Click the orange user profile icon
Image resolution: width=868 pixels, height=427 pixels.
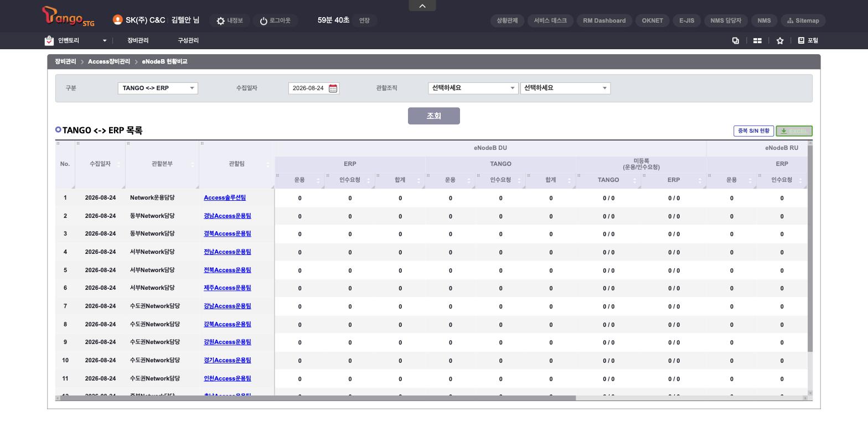click(117, 20)
